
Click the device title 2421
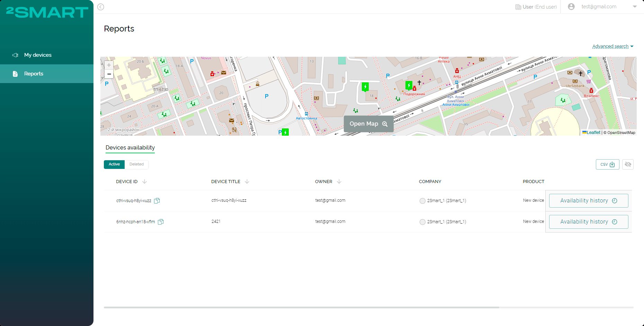point(216,221)
